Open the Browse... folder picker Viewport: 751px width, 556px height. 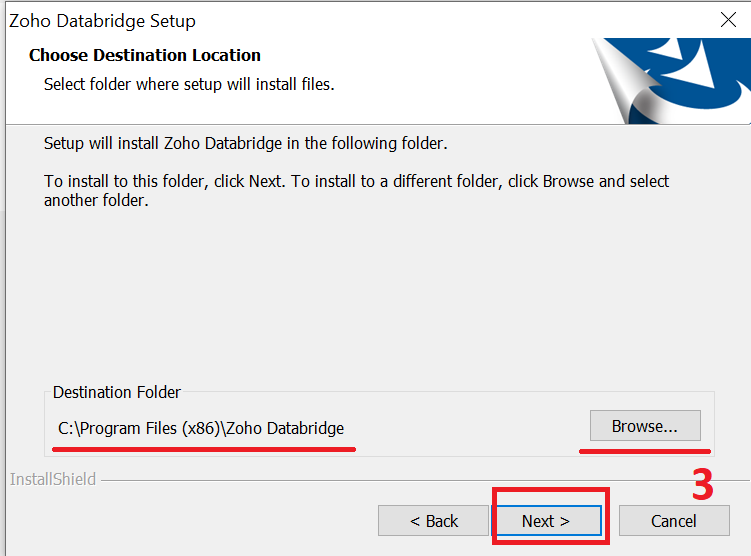645,426
